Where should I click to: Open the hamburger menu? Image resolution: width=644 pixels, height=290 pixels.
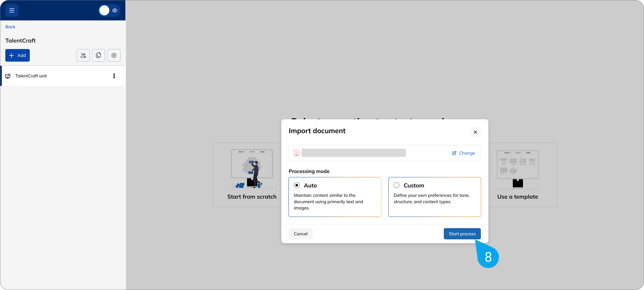pyautogui.click(x=12, y=10)
